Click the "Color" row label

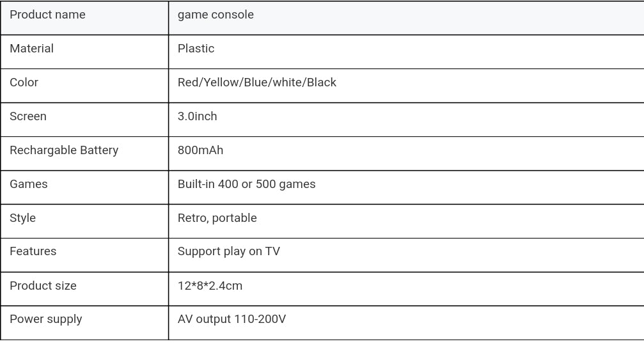pos(24,83)
